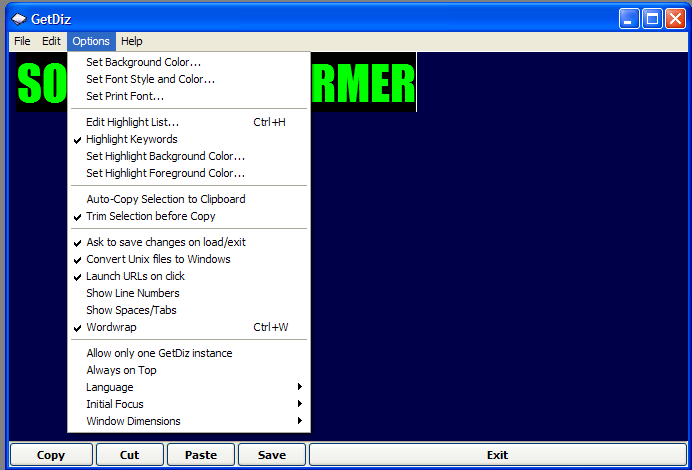
Task: Disable Trim Selection before Copy
Action: 150,216
